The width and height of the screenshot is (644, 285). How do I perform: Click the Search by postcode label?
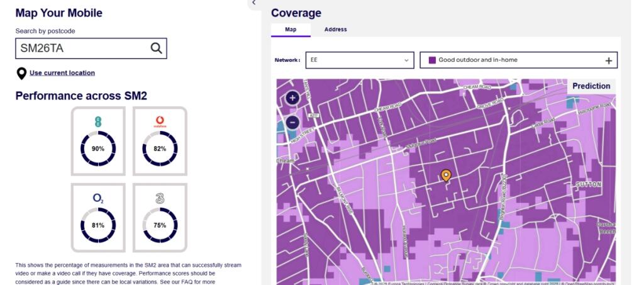coord(45,31)
